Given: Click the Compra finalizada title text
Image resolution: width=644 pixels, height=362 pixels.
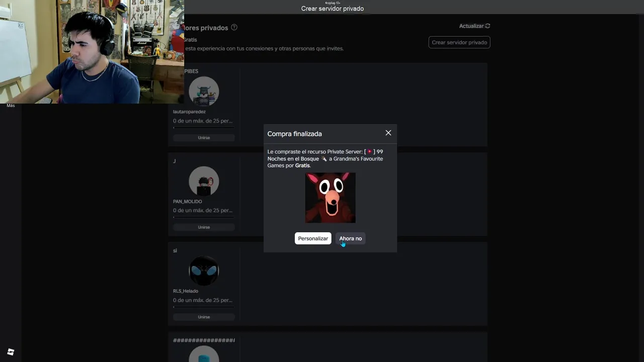Looking at the screenshot, I should 294,134.
